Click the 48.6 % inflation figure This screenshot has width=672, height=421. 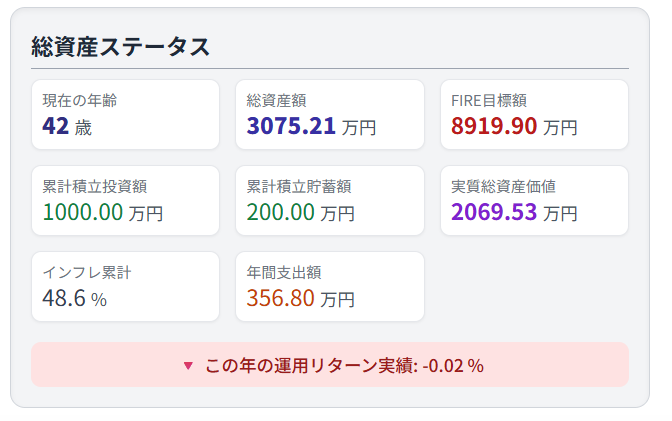[x=75, y=298]
